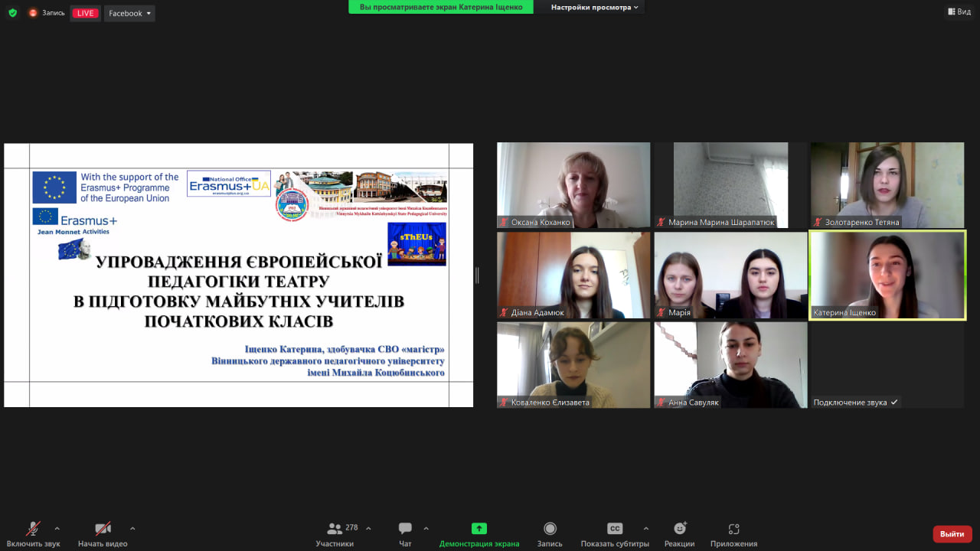Select Катерина Іщенко's highlighted video tile

[887, 275]
